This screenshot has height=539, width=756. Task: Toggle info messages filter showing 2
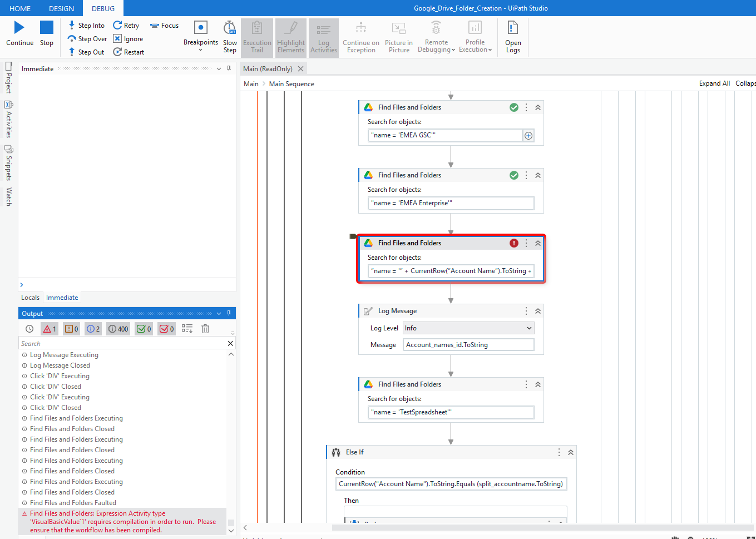pyautogui.click(x=93, y=329)
